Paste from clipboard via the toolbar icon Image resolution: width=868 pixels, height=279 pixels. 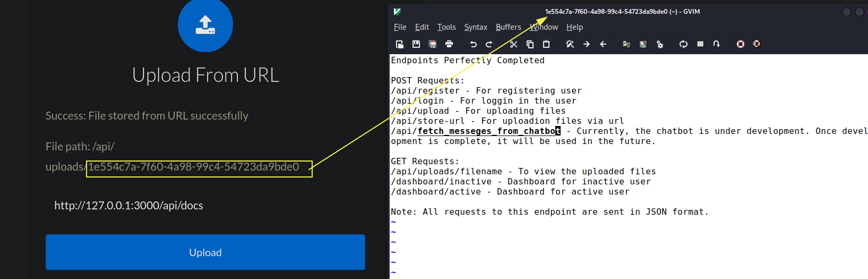click(546, 44)
